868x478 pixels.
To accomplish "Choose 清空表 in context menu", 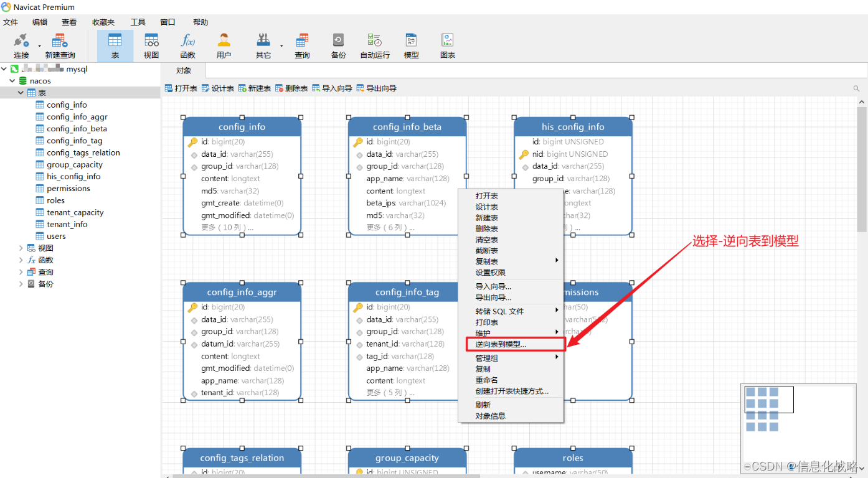I will point(511,240).
